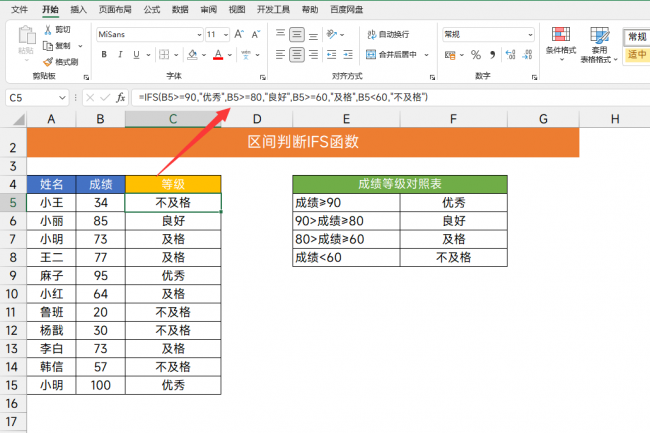Open the font color dropdown arrow
This screenshot has width=650, height=433.
230,55
